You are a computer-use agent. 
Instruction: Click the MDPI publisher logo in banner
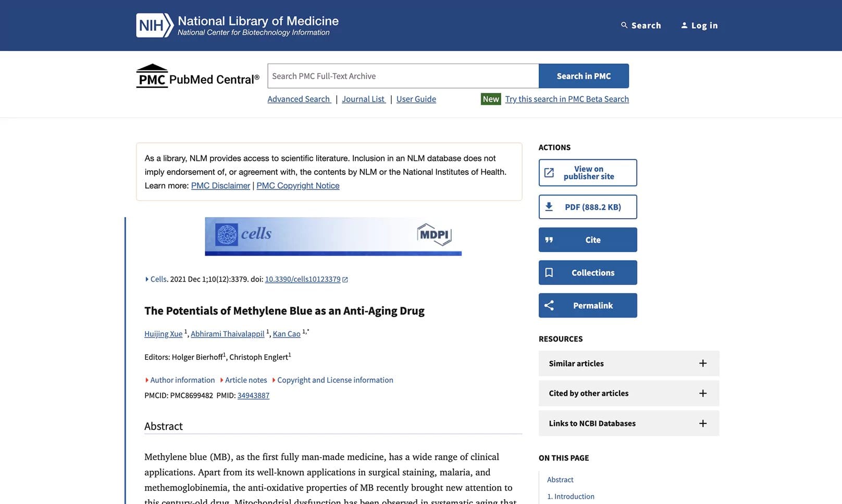434,234
